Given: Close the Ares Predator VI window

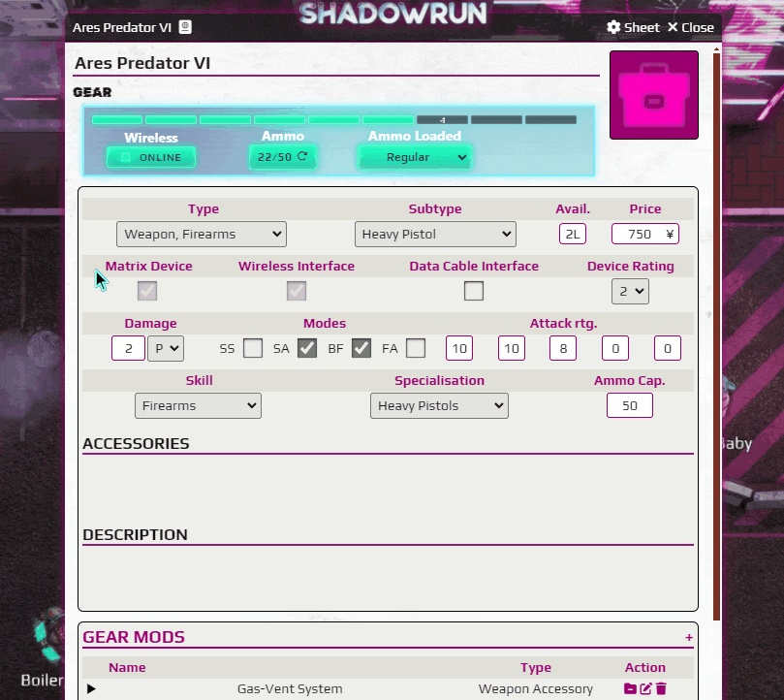Looking at the screenshot, I should pos(691,27).
